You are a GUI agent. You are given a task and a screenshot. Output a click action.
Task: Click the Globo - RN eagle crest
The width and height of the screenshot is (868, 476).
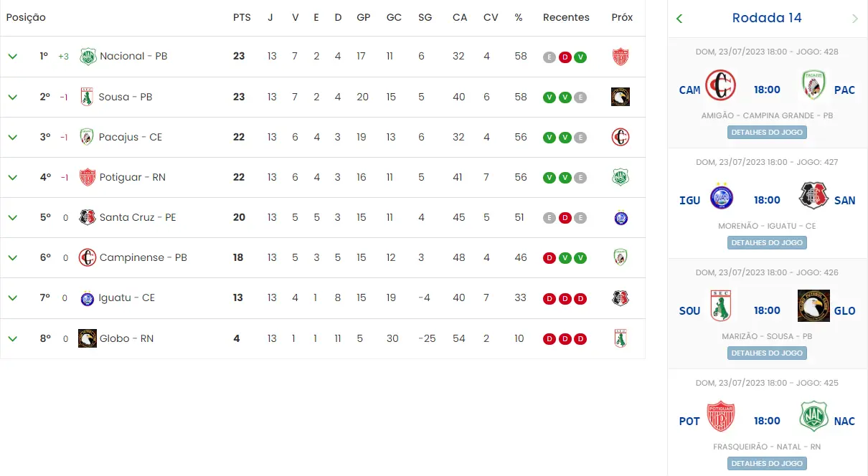coord(88,338)
